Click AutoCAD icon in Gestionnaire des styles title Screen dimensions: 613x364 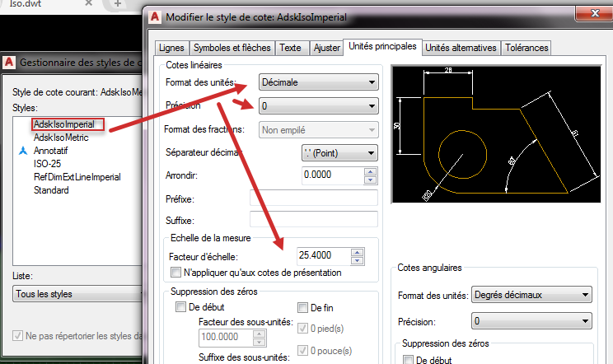(9, 62)
